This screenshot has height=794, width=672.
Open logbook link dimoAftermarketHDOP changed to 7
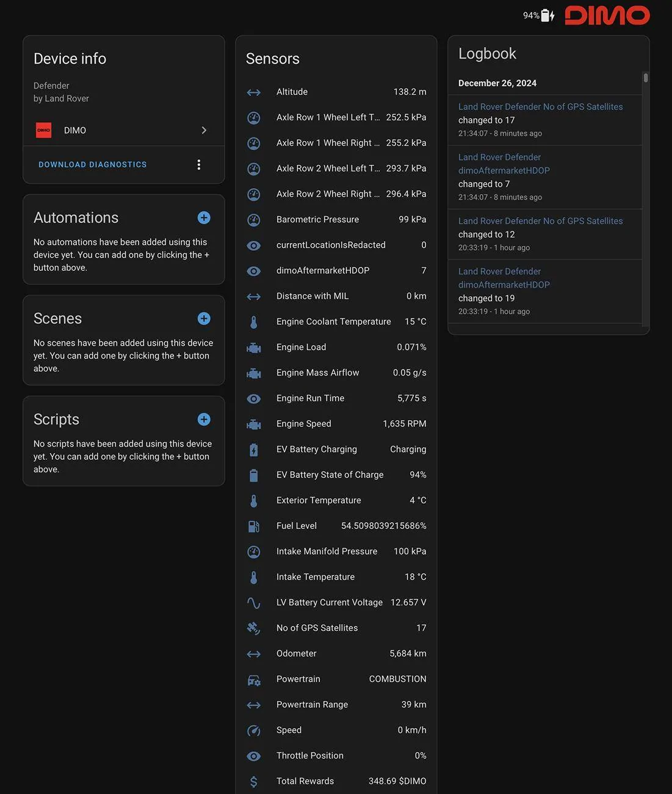504,164
